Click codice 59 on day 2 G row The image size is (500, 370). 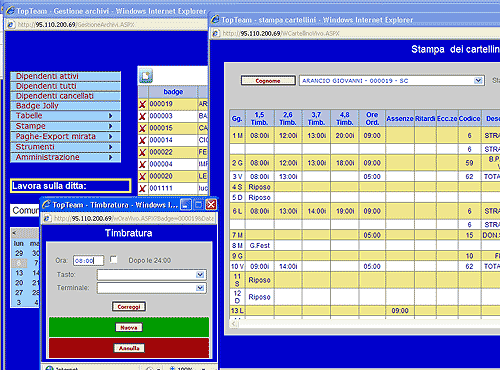[x=469, y=163]
